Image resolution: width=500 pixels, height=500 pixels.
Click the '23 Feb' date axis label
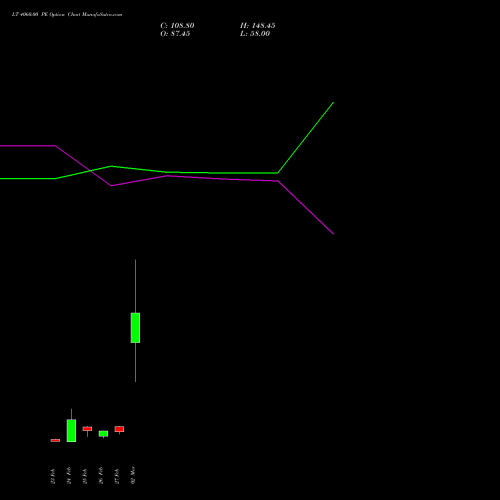coord(53,476)
